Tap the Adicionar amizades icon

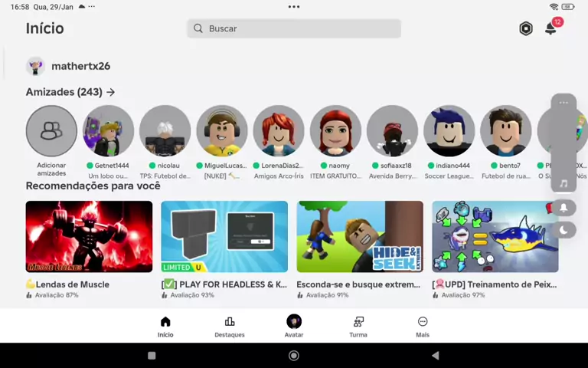click(x=51, y=131)
